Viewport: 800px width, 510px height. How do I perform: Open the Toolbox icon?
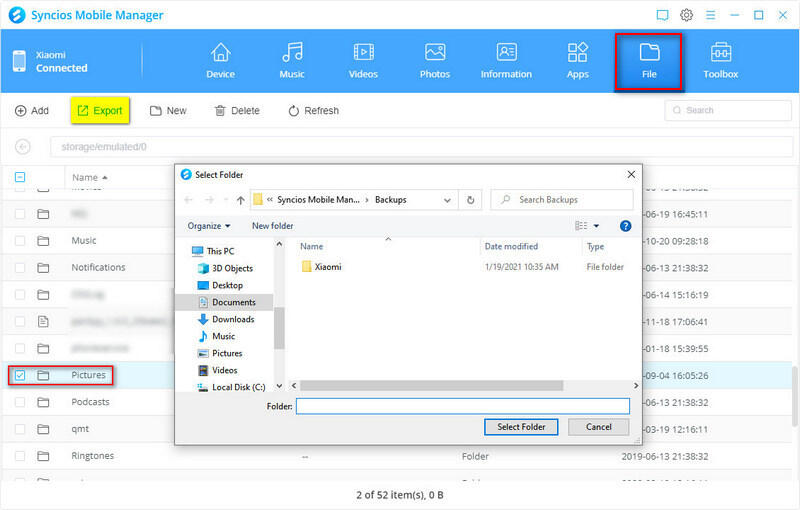pos(720,60)
